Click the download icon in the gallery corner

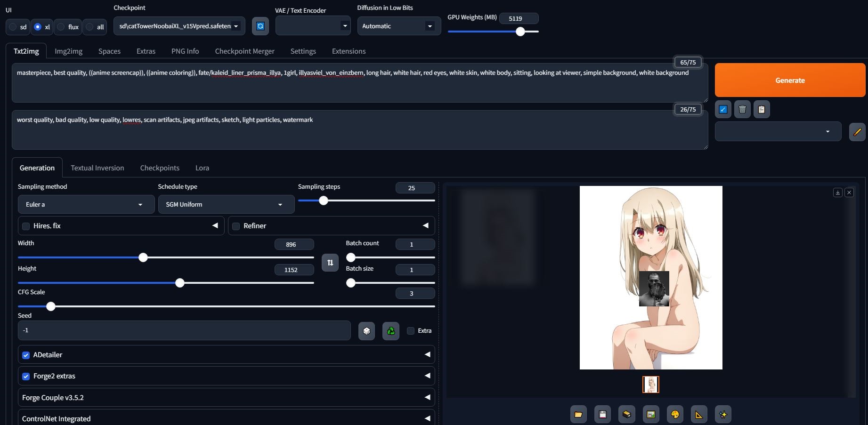click(x=838, y=192)
